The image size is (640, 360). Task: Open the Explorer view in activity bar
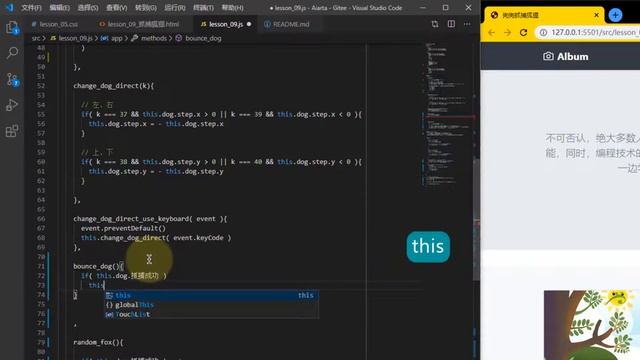[12, 28]
